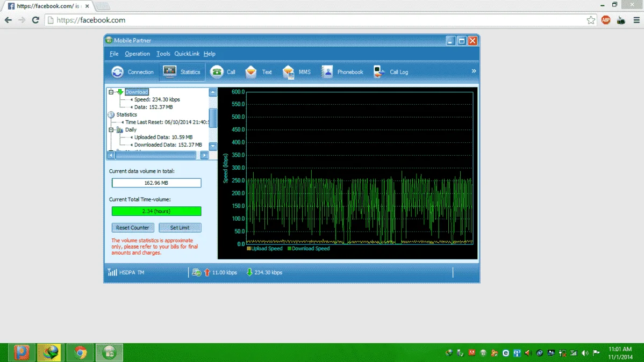Click the tree horizontal scroll left arrow
644x362 pixels.
(x=111, y=155)
